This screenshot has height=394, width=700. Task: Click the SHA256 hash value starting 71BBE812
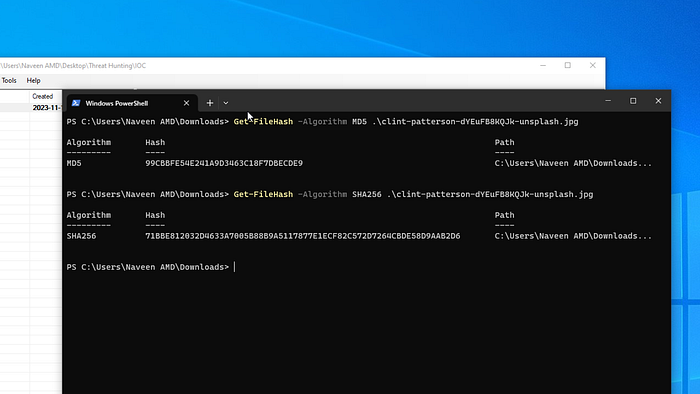[x=303, y=236]
